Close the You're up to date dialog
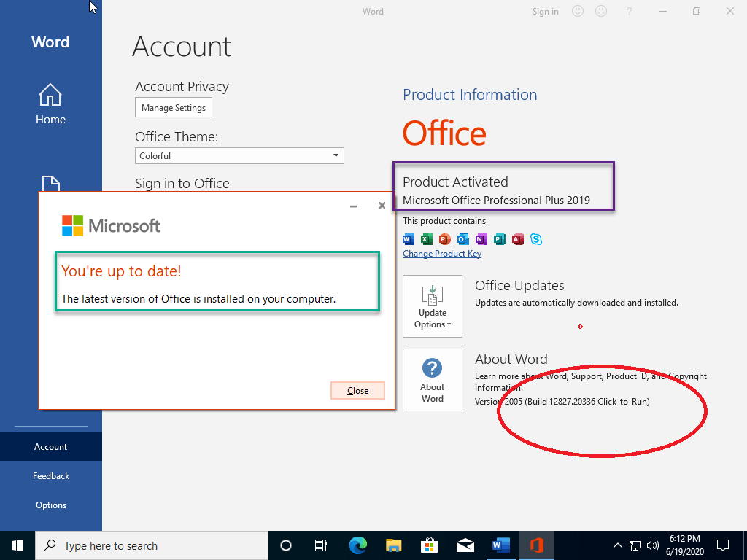Viewport: 747px width, 560px height. tap(357, 391)
